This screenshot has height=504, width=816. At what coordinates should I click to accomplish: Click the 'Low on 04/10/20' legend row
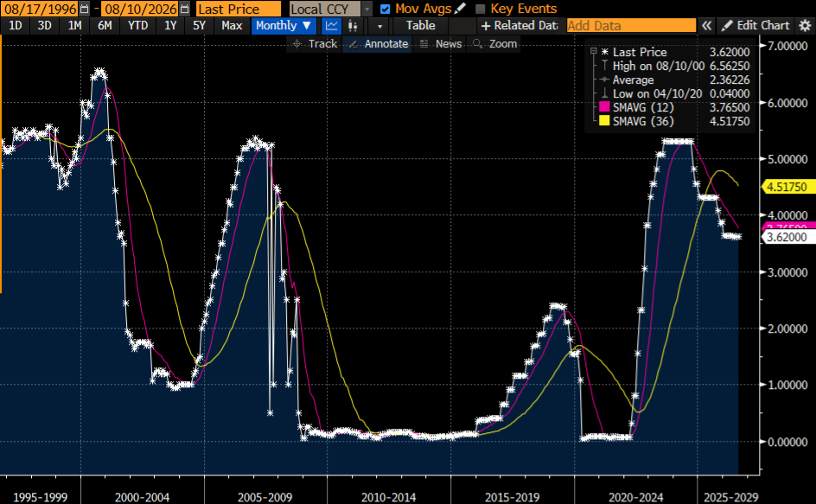click(x=674, y=93)
